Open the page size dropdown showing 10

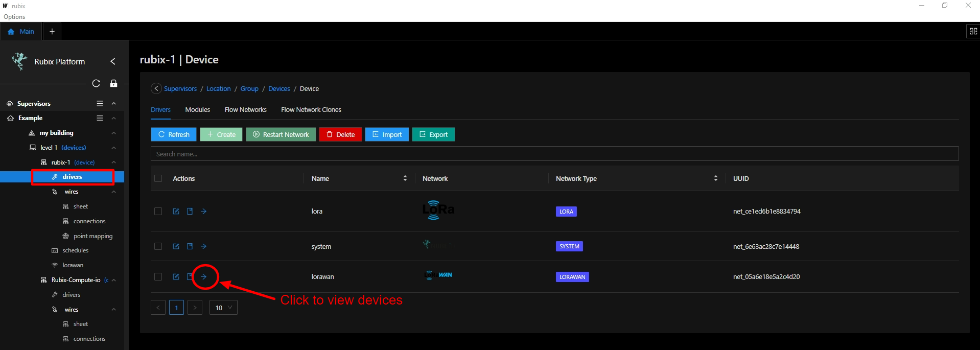click(223, 308)
